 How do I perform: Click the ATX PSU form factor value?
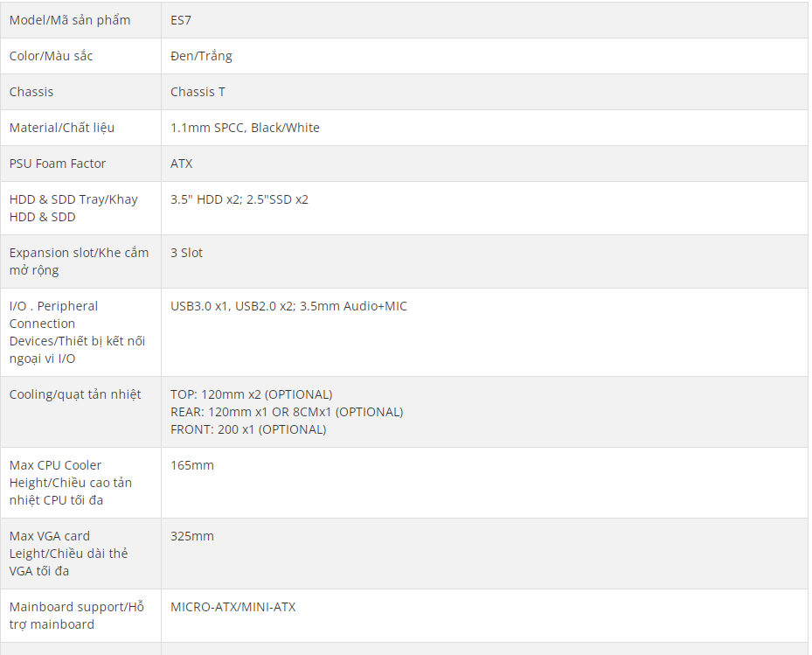click(x=181, y=164)
